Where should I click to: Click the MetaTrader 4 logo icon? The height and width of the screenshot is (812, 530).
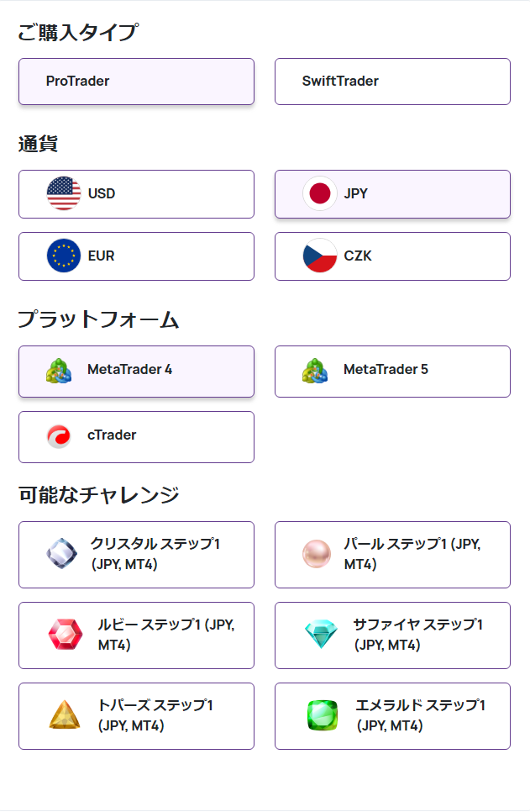coord(59,371)
